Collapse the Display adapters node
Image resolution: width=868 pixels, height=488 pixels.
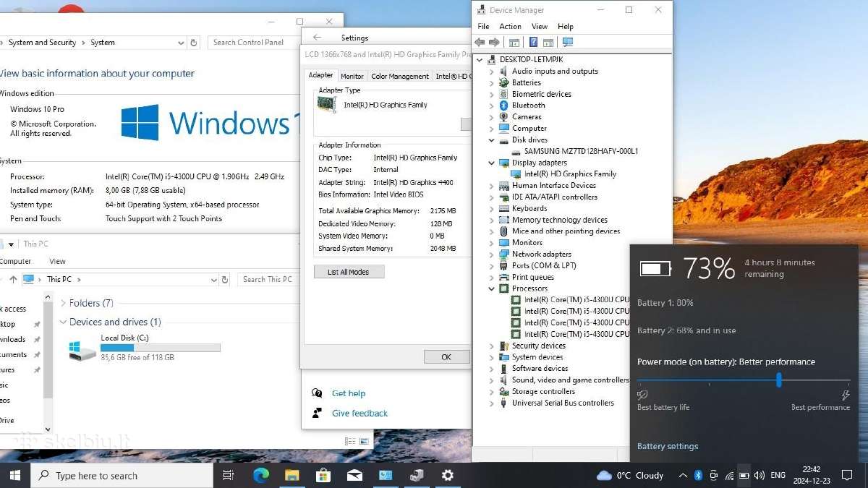pyautogui.click(x=492, y=163)
